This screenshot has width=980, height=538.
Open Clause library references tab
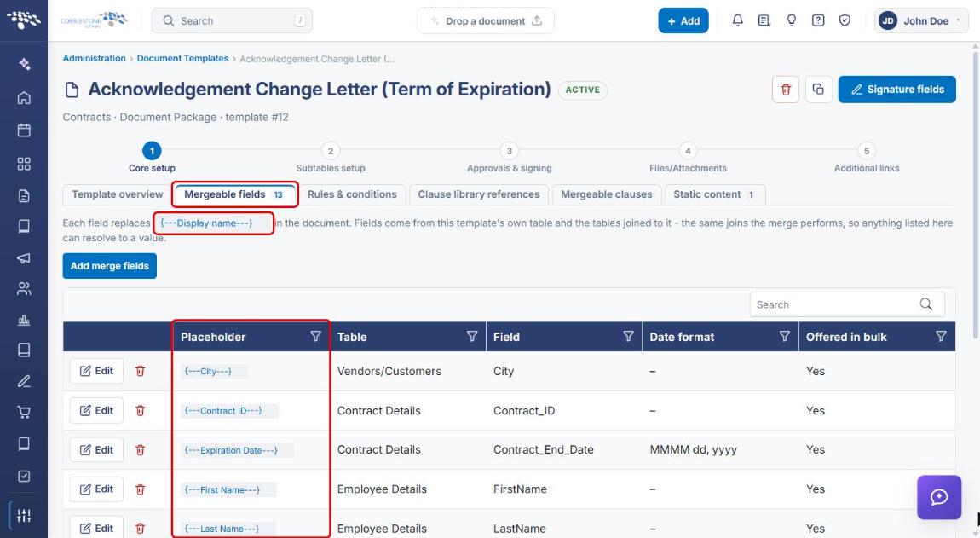[x=478, y=194]
